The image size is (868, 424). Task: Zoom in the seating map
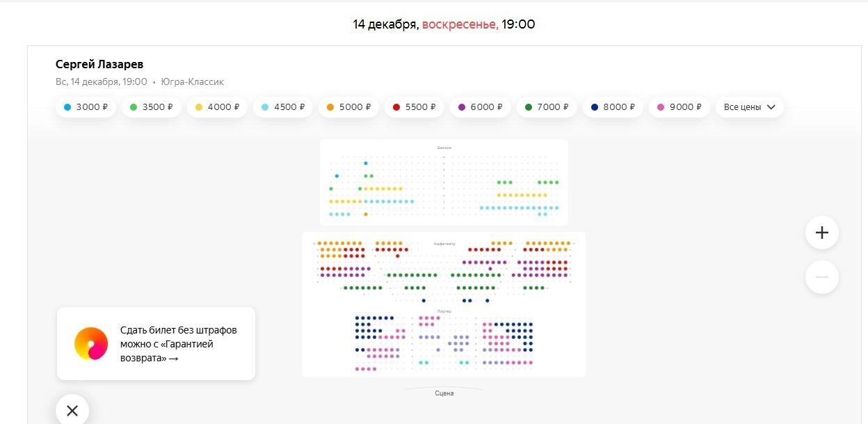pos(821,233)
